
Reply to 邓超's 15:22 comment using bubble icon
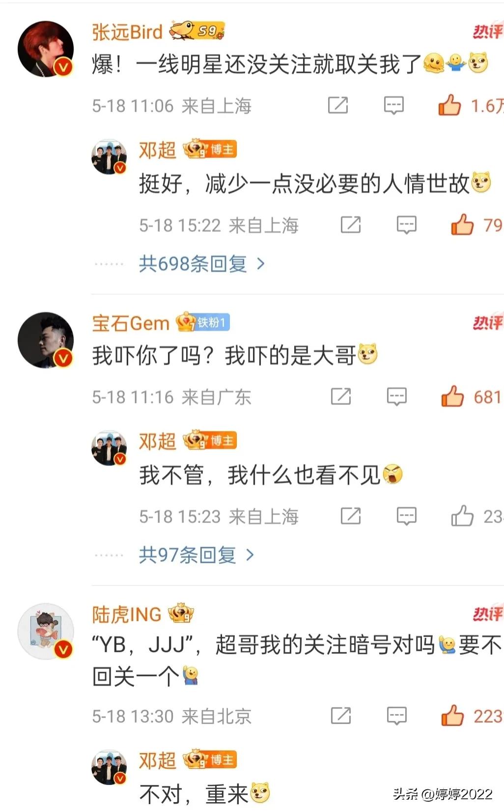point(406,226)
